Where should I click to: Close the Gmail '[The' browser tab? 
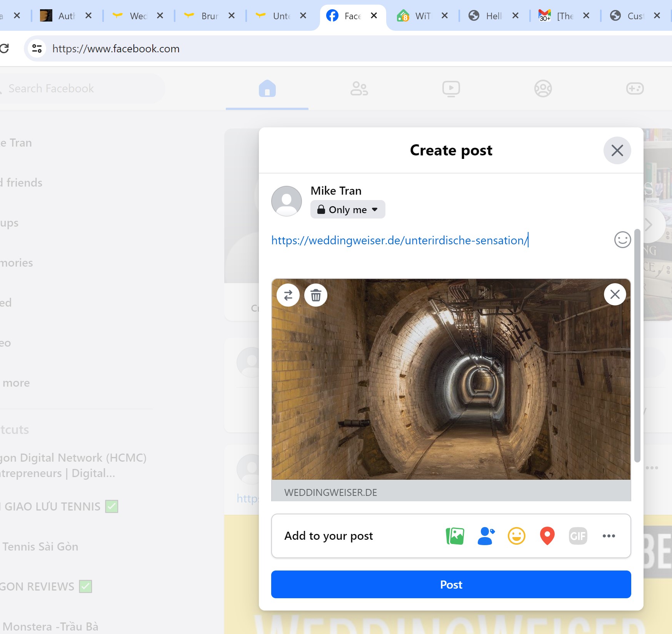pyautogui.click(x=586, y=16)
